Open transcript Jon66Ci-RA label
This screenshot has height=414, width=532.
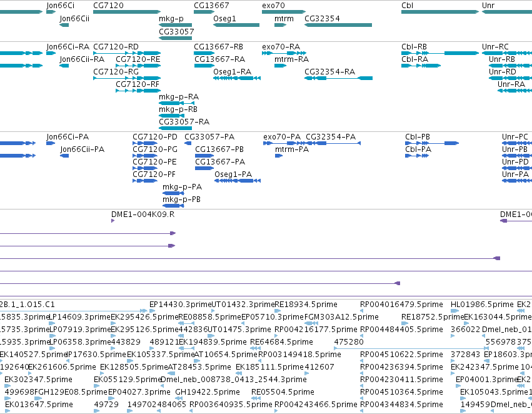click(68, 47)
